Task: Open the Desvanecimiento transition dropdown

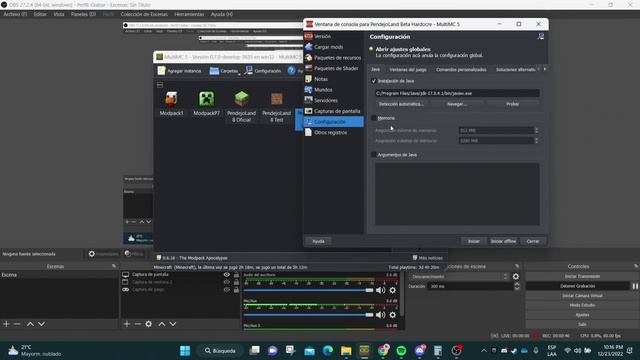Action: point(460,276)
